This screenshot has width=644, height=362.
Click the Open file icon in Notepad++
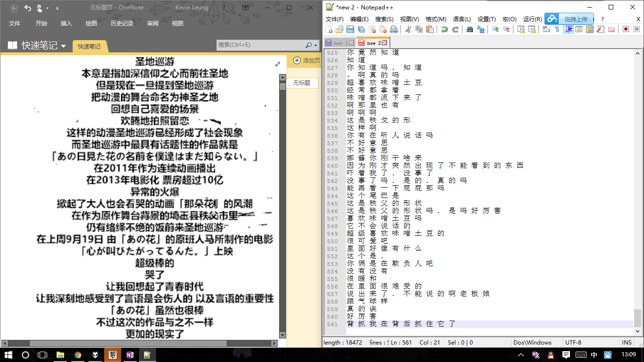(339, 29)
